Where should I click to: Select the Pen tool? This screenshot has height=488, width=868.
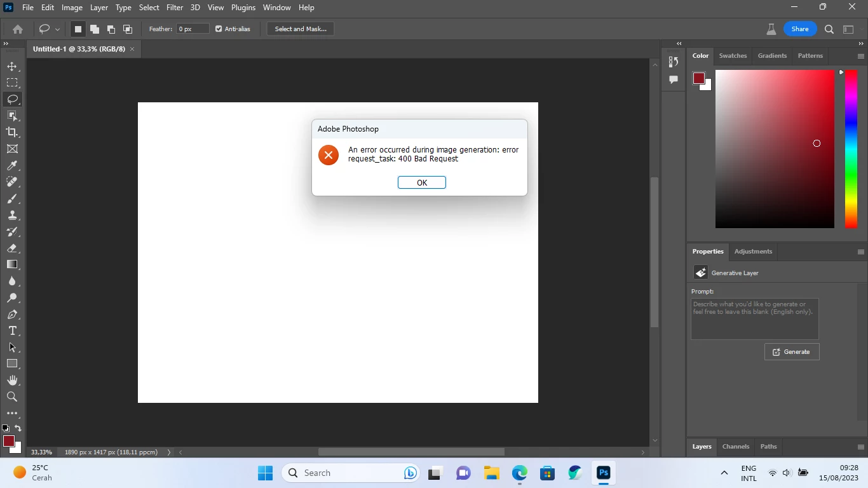[x=12, y=314]
